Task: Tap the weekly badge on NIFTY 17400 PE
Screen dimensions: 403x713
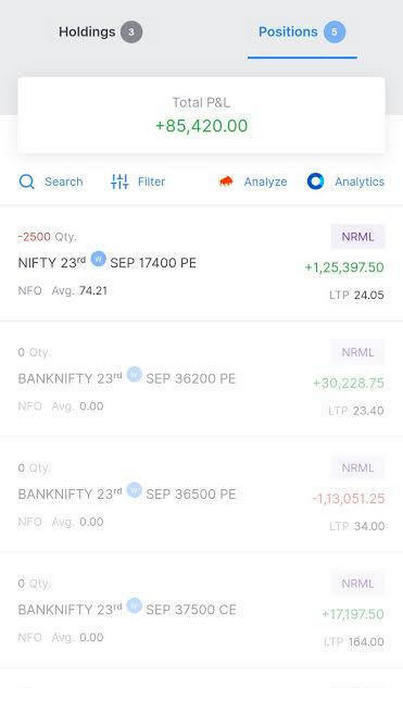Action: tap(98, 259)
